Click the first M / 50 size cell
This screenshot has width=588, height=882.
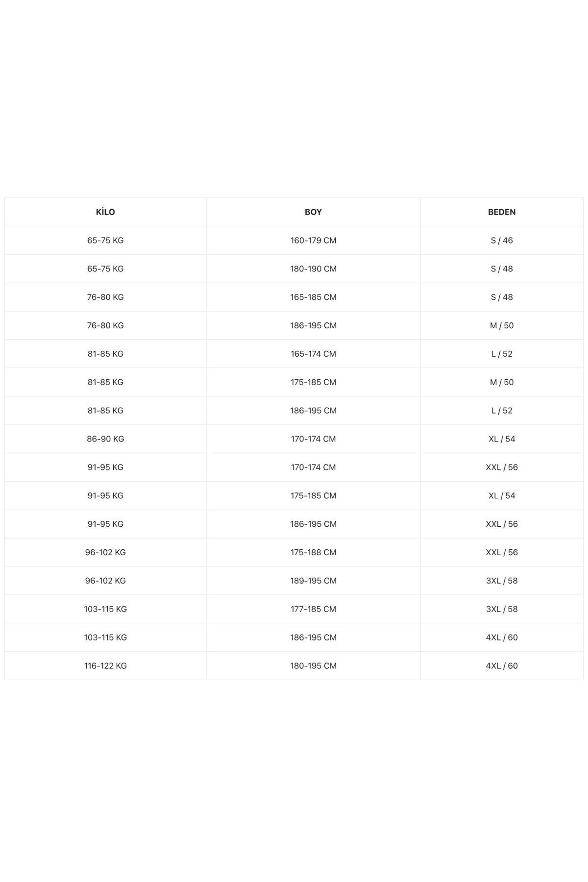(x=502, y=326)
